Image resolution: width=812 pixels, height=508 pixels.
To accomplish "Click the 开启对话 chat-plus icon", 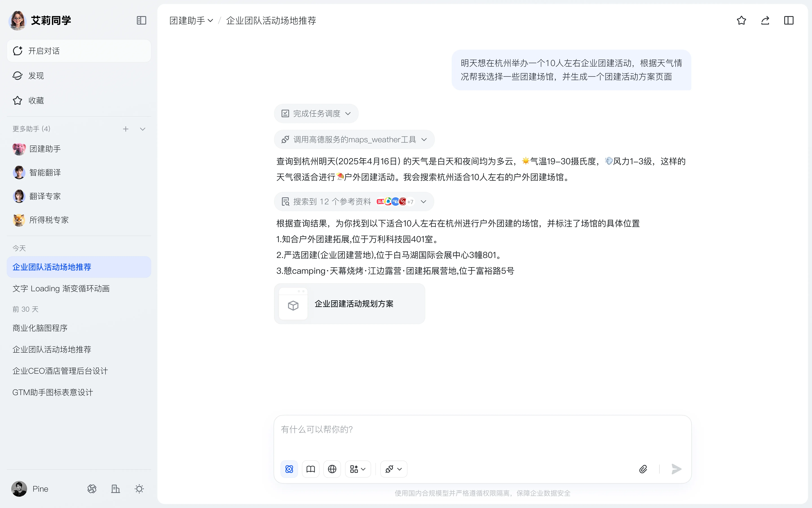I will coord(17,51).
